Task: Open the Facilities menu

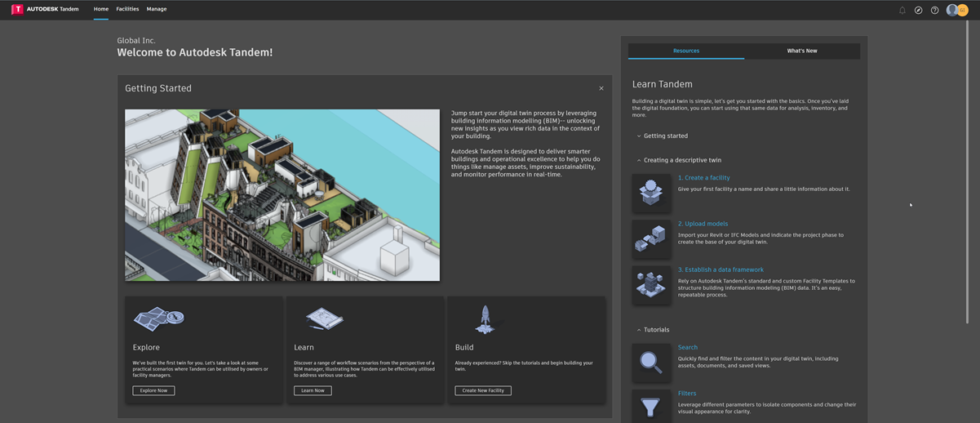Action: [x=127, y=9]
